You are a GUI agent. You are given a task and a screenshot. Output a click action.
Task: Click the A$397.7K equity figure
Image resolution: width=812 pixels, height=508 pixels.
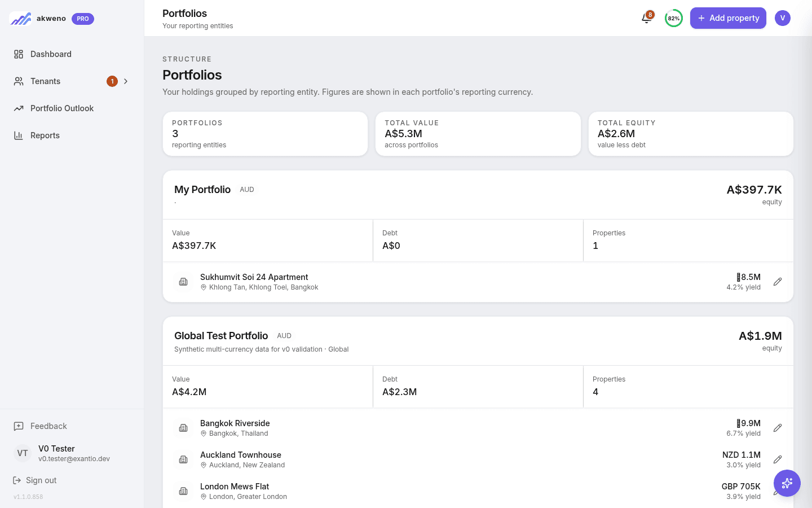coord(754,190)
